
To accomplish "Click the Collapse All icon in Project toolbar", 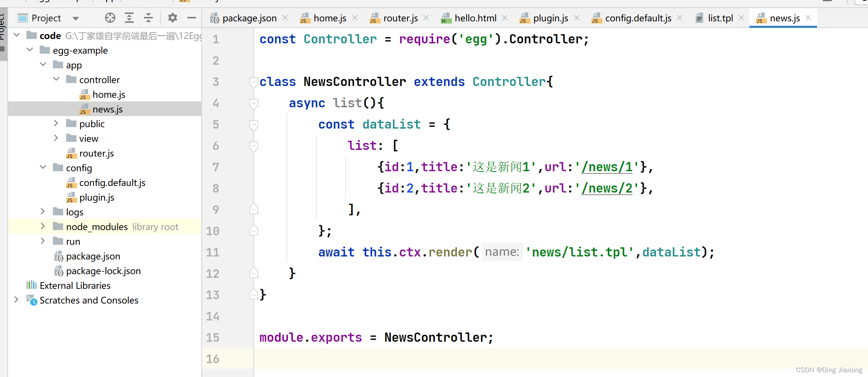I will pyautogui.click(x=148, y=18).
